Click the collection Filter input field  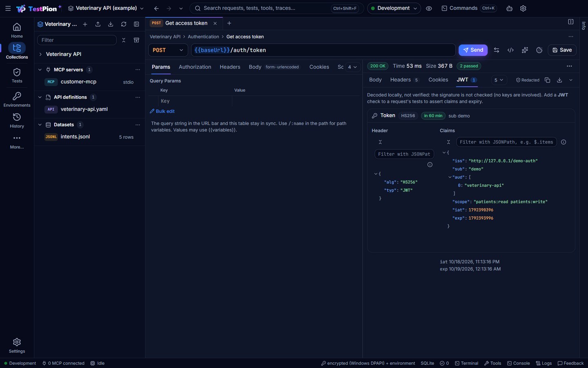(77, 40)
